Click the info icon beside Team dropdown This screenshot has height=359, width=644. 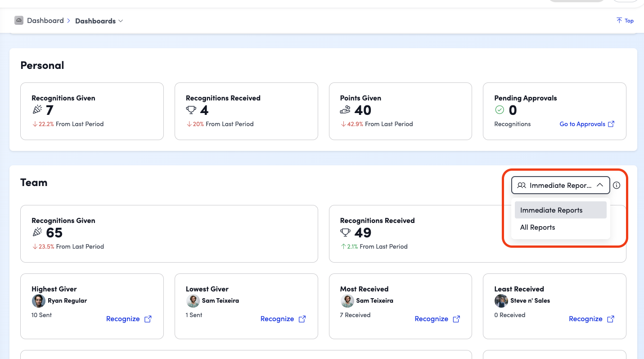click(x=617, y=185)
